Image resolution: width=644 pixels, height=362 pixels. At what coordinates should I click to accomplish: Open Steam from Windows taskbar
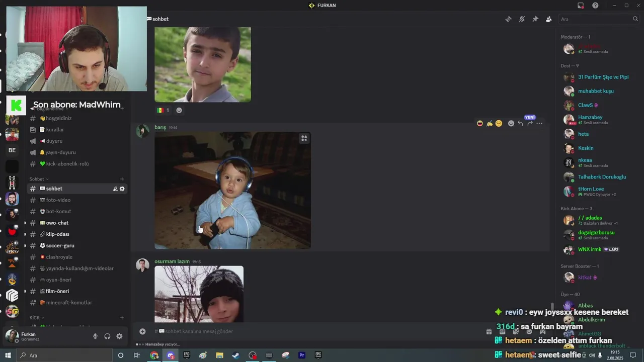pyautogui.click(x=235, y=355)
